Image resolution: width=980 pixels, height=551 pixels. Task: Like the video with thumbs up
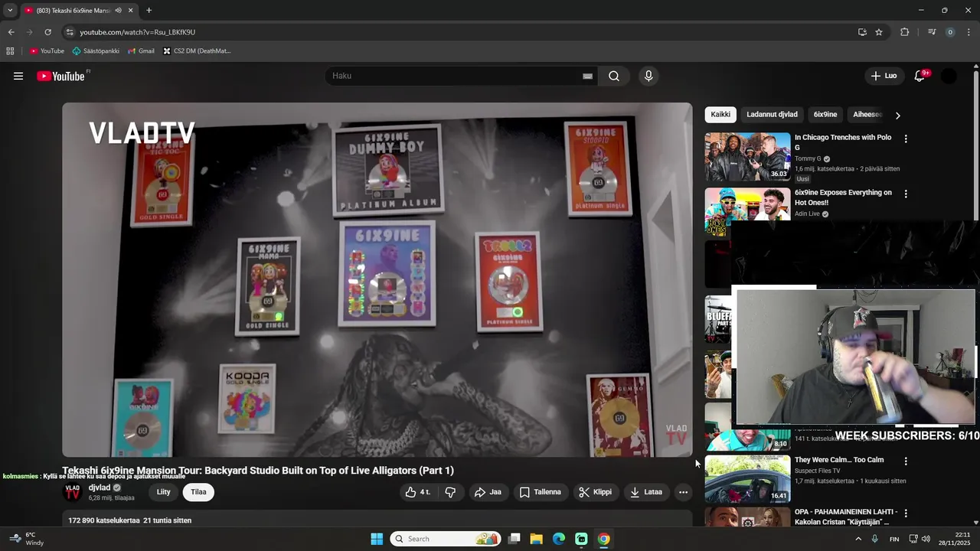tap(417, 492)
